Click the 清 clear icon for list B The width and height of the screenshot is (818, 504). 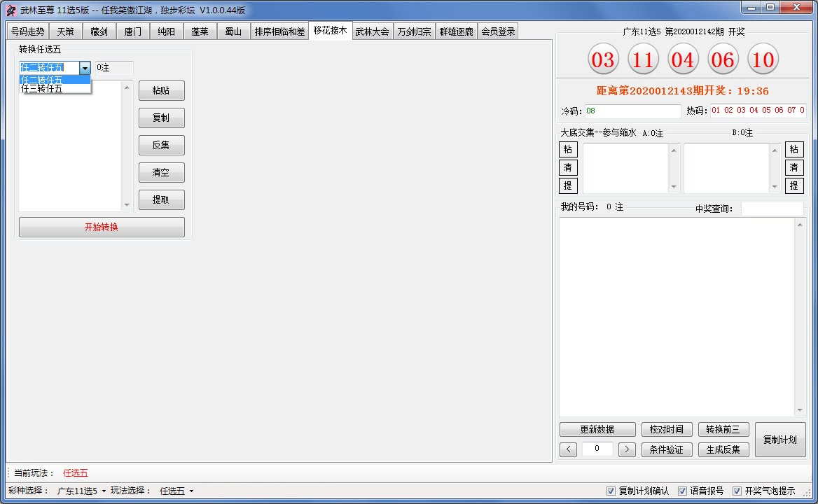tap(794, 167)
